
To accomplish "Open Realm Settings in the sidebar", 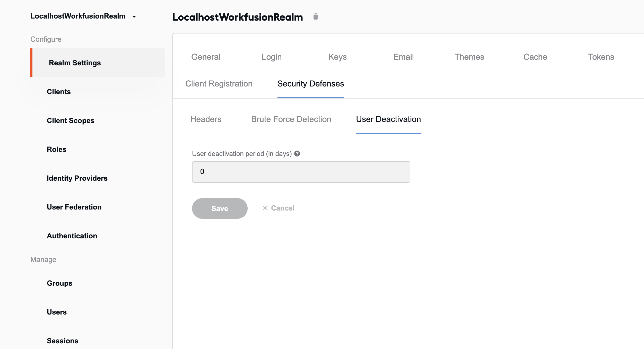I will [x=98, y=63].
